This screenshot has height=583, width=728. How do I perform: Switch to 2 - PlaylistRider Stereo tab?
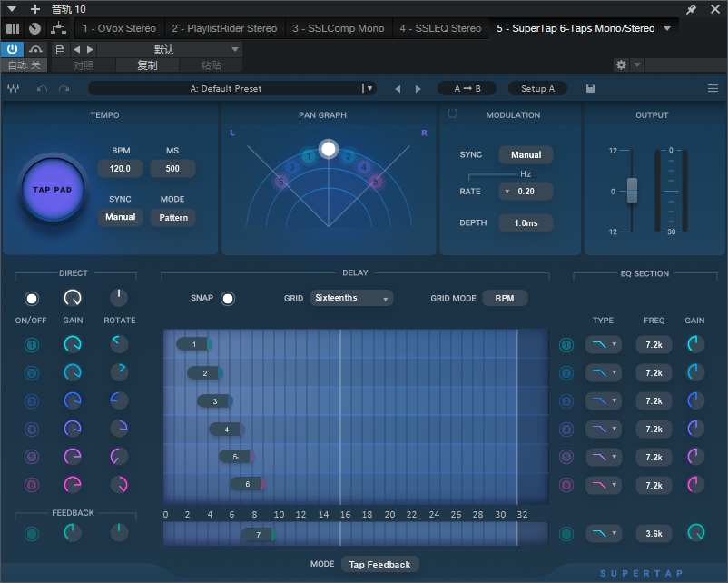pos(224,28)
